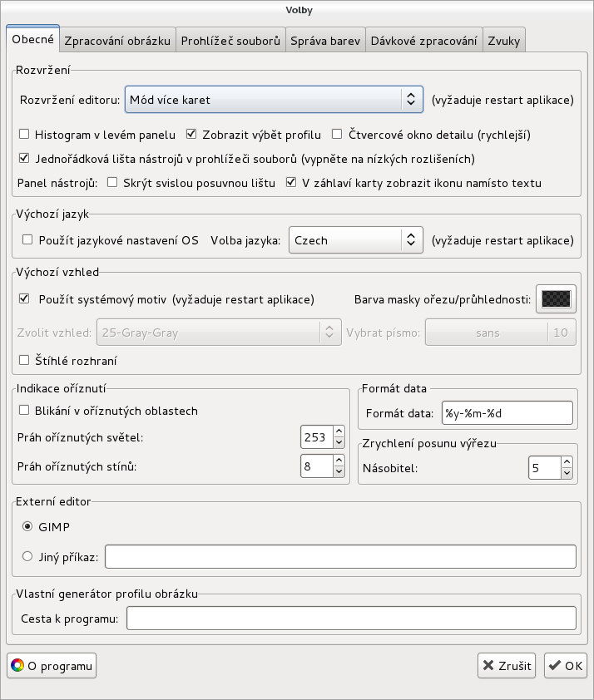Open the Dávkové zpracování tab
This screenshot has height=700, width=594.
point(423,41)
